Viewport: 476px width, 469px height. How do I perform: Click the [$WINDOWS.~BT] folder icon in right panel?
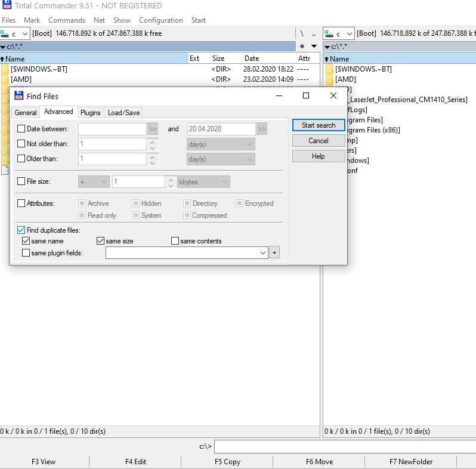click(x=329, y=69)
